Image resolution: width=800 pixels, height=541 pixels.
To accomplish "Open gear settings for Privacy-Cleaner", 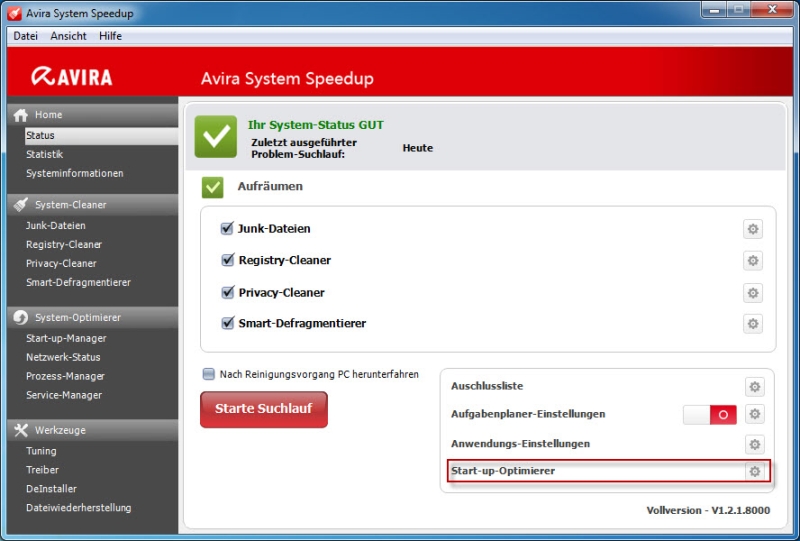I will click(753, 293).
